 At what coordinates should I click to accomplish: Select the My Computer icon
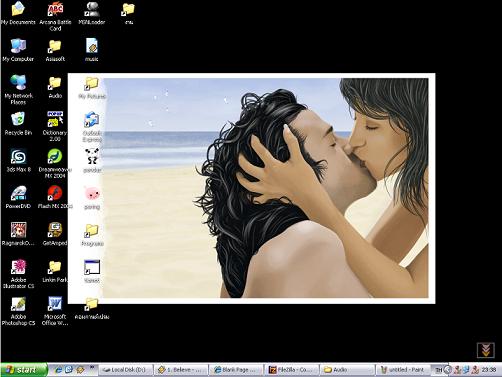(x=18, y=50)
